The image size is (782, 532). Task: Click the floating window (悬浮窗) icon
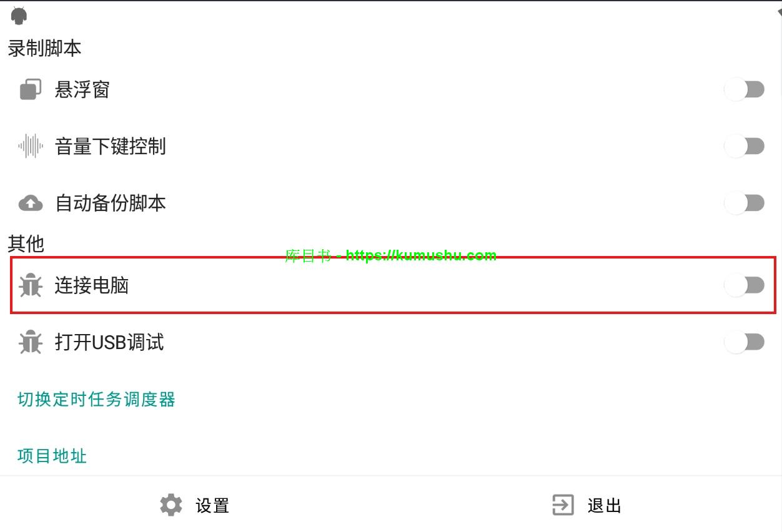pos(31,89)
